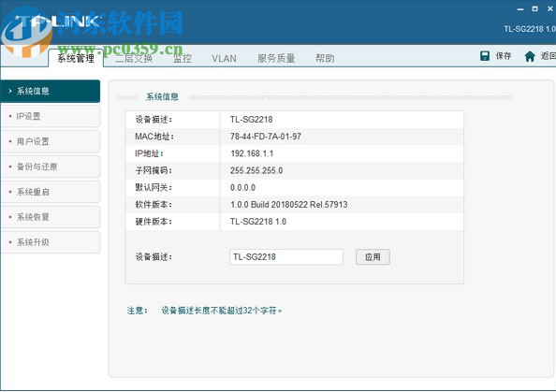Open the VLAN tab

[x=224, y=59]
